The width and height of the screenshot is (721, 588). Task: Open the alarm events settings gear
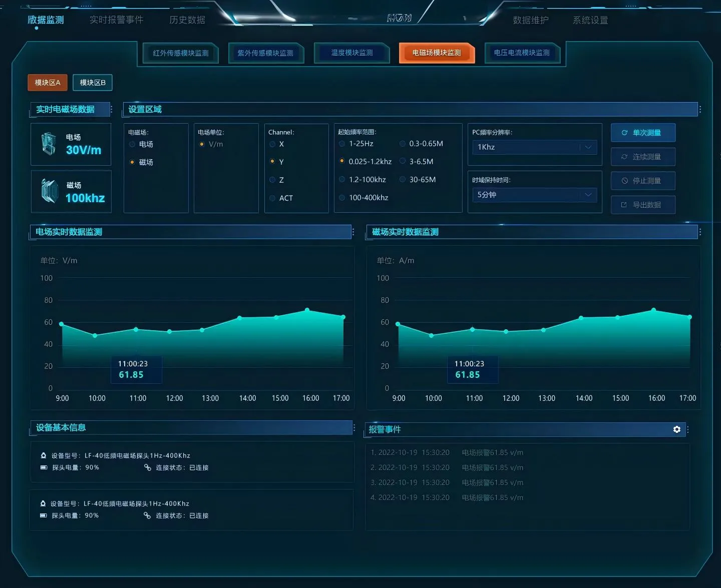pyautogui.click(x=677, y=429)
